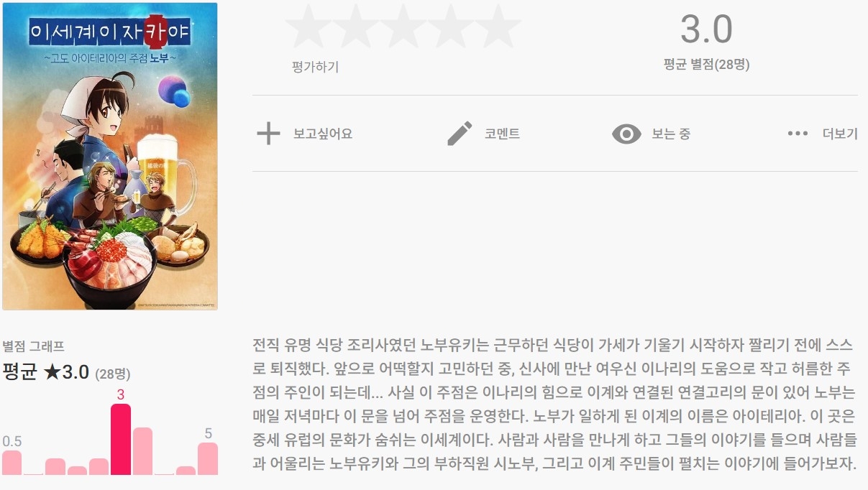The height and width of the screenshot is (490, 868).
Task: Rate with the fourth star
Action: coord(450,27)
